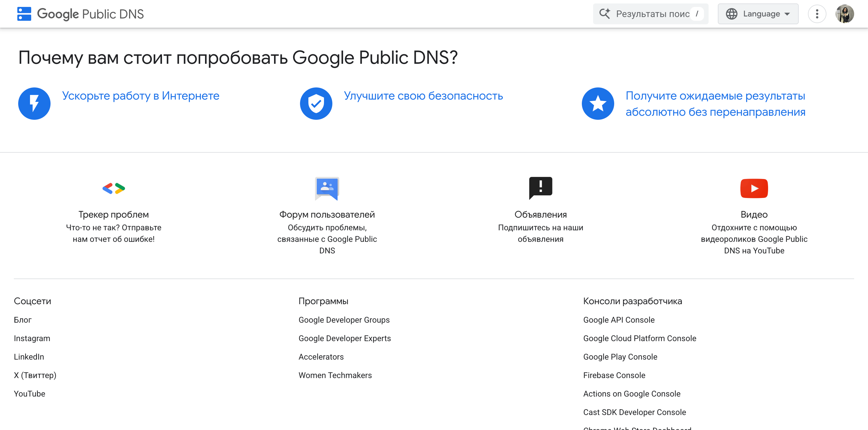Open Google Developer Groups
Image resolution: width=868 pixels, height=430 pixels.
(344, 319)
